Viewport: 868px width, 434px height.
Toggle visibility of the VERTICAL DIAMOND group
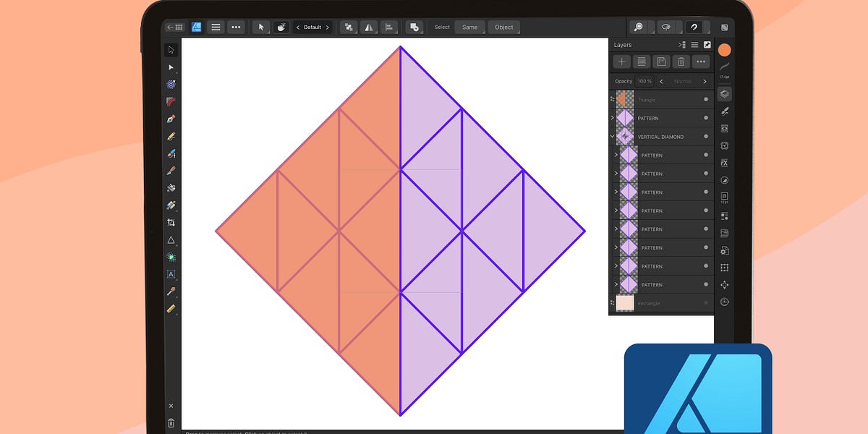(705, 136)
